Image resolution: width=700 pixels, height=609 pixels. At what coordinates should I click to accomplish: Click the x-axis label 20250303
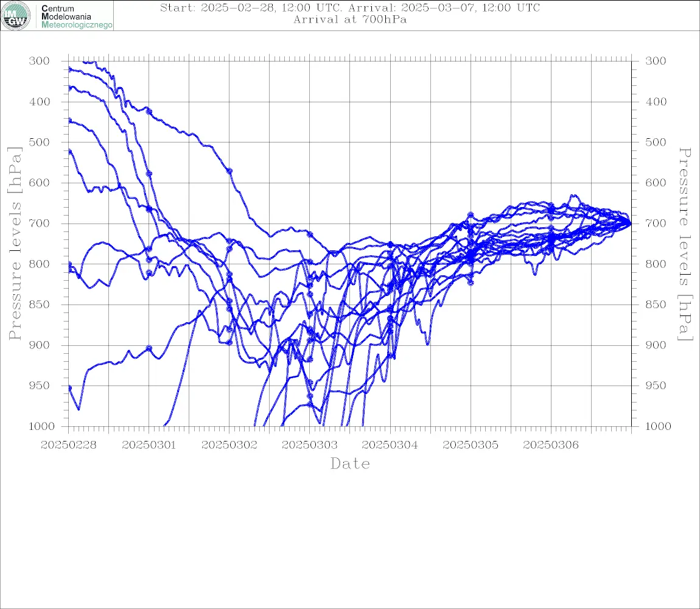[x=310, y=445]
